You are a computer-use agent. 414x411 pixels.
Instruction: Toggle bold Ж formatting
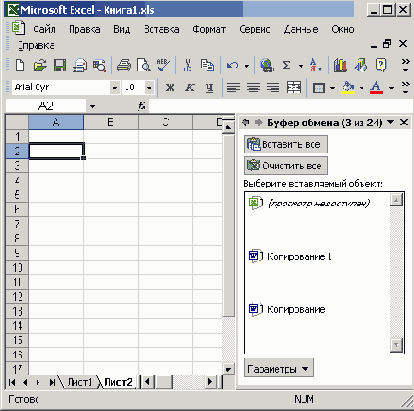tap(170, 88)
